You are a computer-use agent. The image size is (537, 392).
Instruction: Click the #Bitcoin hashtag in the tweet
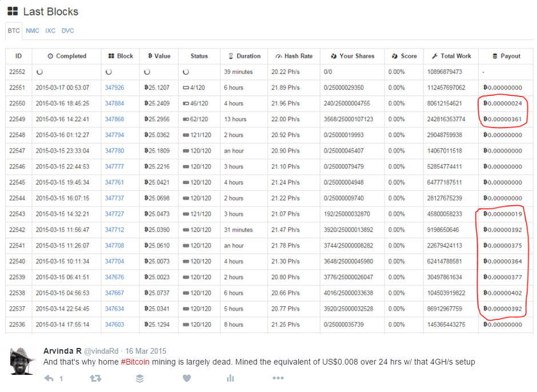click(x=135, y=362)
